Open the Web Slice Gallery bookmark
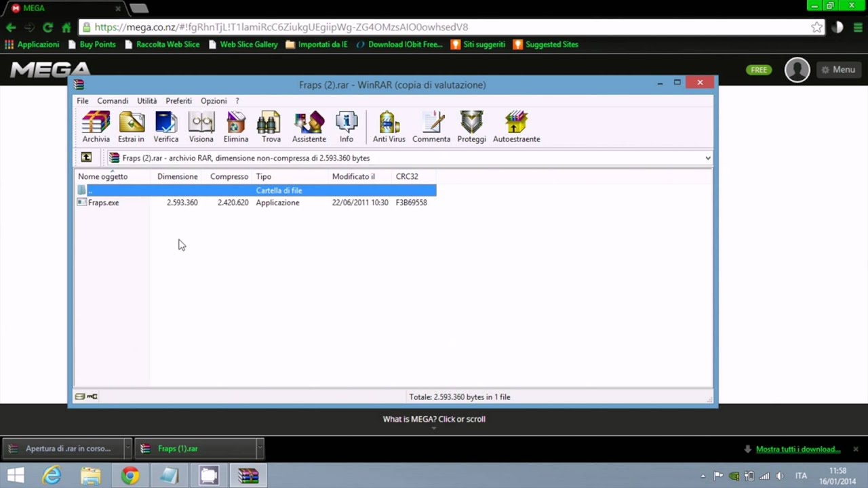Viewport: 868px width, 488px height. point(243,44)
